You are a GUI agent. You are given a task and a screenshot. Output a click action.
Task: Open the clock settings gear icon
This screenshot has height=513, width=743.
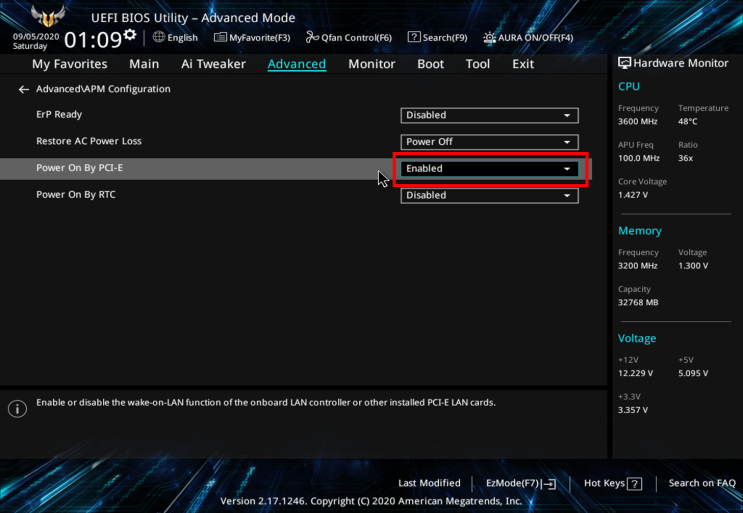pos(130,35)
